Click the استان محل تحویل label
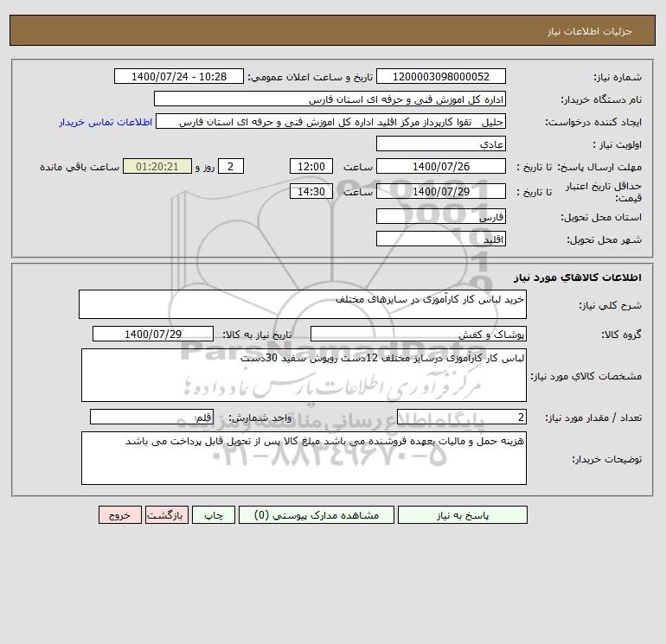This screenshot has width=666, height=644. [x=601, y=217]
